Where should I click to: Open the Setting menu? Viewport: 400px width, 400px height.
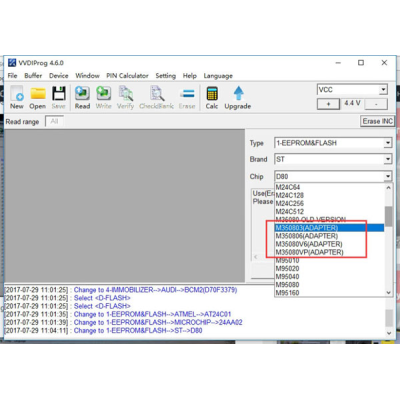click(x=166, y=76)
